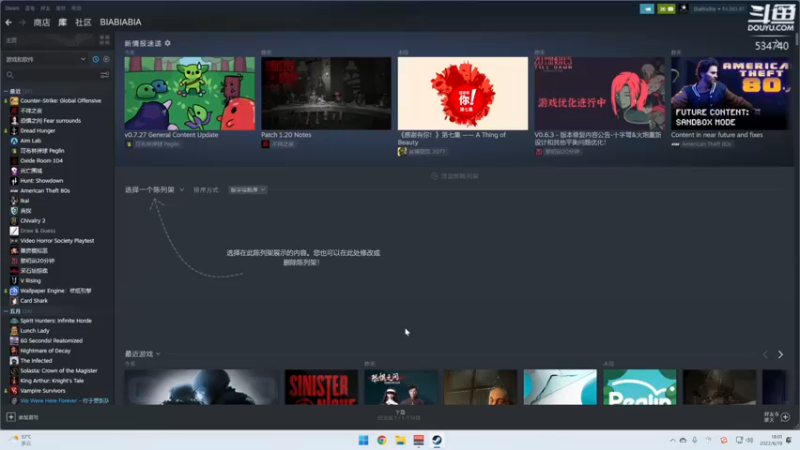Screen dimensions: 800x450
Task: Click Steam icon in taskbar
Action: point(437,440)
